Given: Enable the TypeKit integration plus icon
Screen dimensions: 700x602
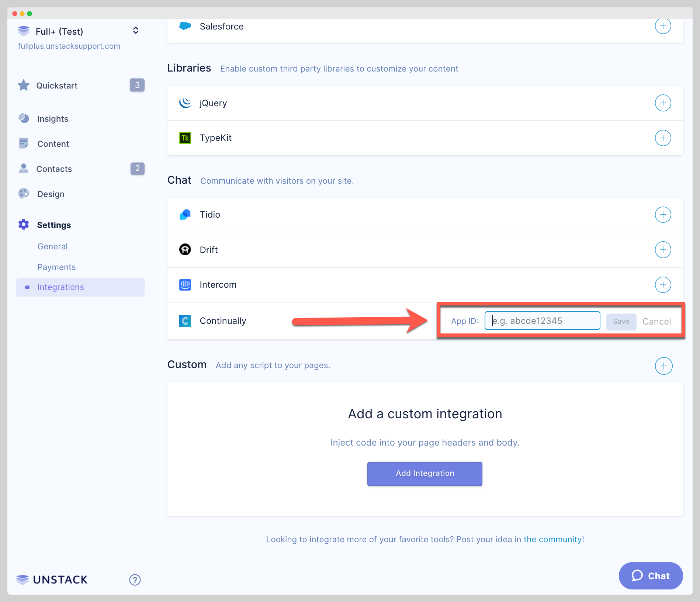Looking at the screenshot, I should tap(662, 138).
